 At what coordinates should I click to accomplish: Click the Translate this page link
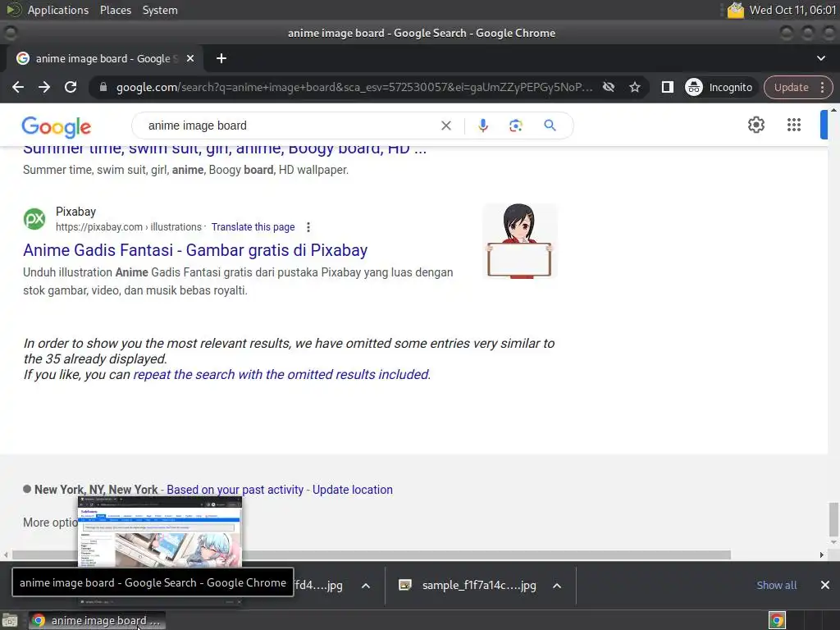[253, 227]
